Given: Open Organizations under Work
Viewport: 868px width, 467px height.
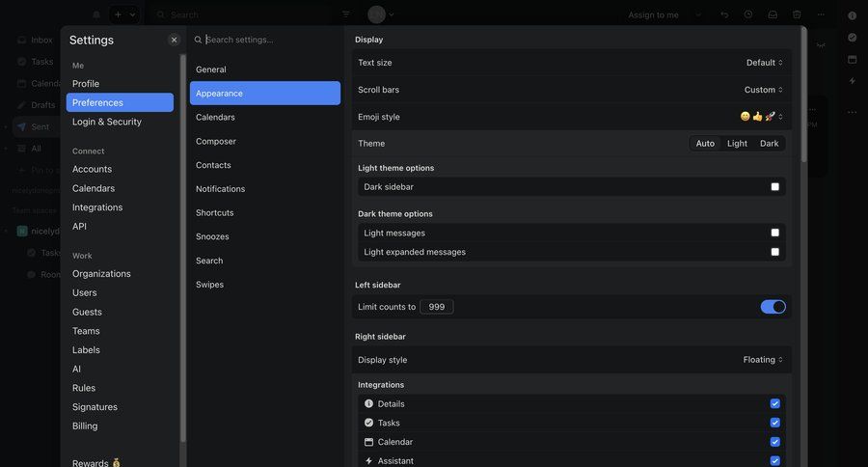Looking at the screenshot, I should [120, 274].
